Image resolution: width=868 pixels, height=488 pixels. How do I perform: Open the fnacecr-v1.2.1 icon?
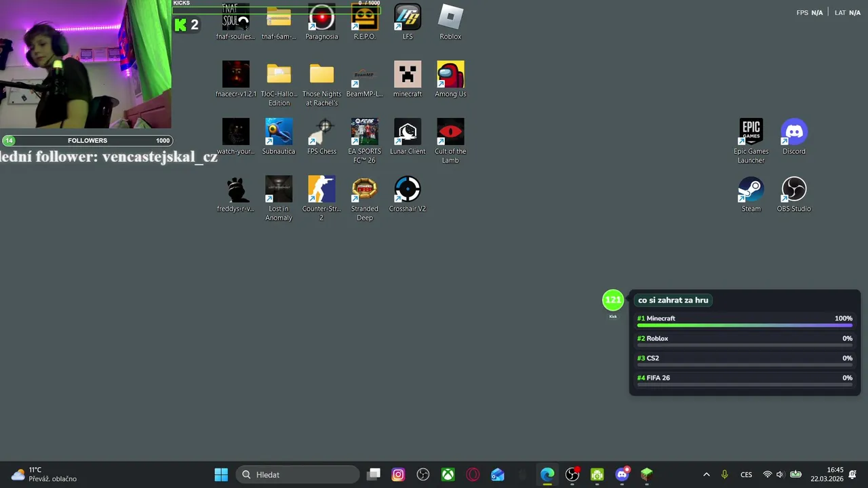click(236, 79)
